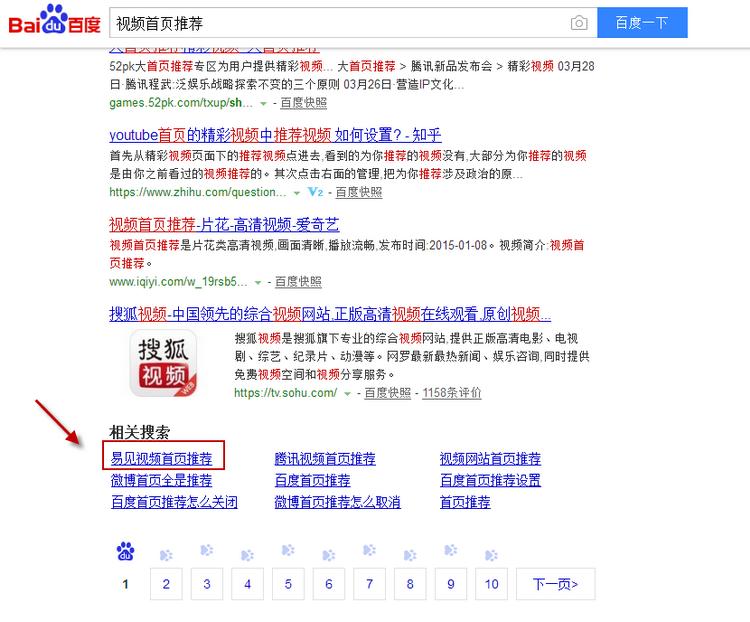Expand dropdown arrow beside tv.sohu.com URL
Screen dimensions: 750x622
pos(347,394)
